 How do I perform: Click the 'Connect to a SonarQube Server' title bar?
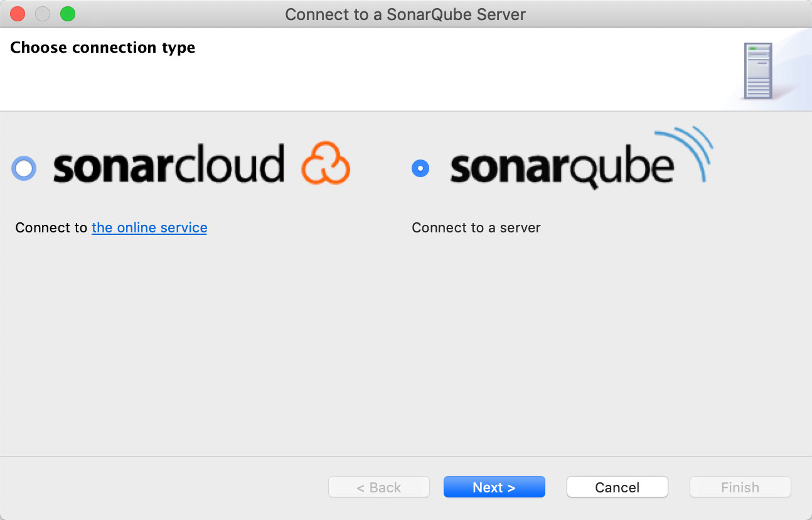(405, 14)
